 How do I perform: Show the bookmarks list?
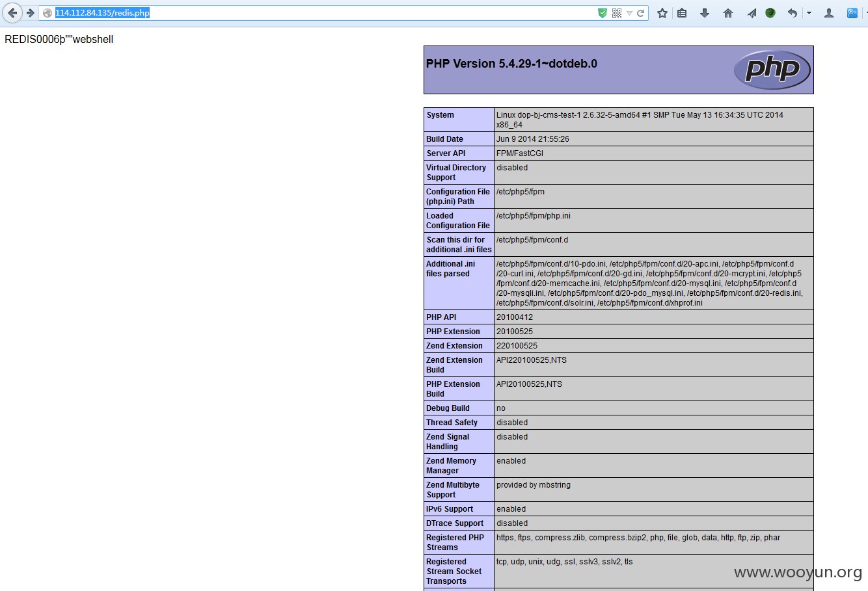click(682, 13)
